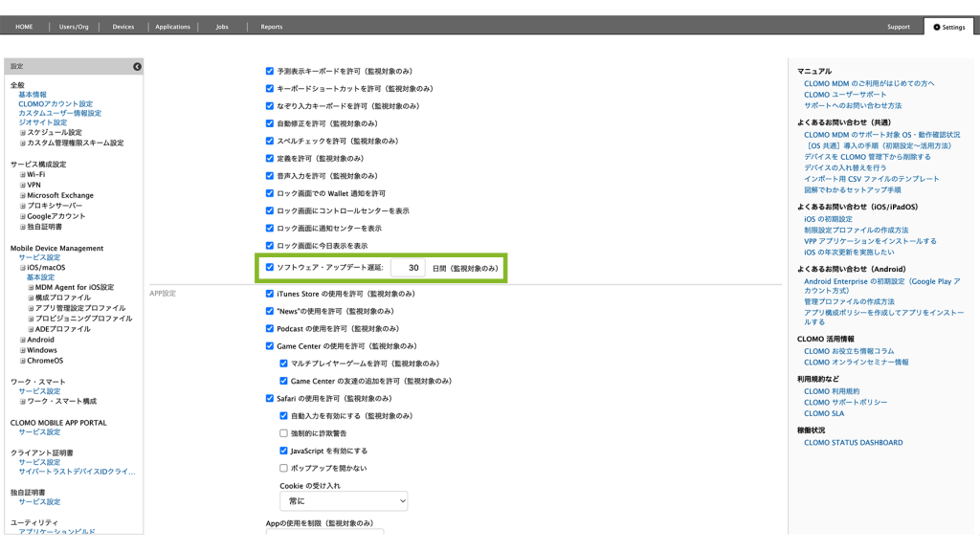Click the update delay days input field

coord(408,269)
